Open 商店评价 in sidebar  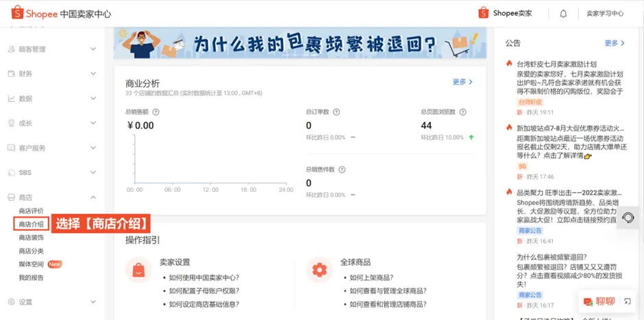click(x=32, y=211)
